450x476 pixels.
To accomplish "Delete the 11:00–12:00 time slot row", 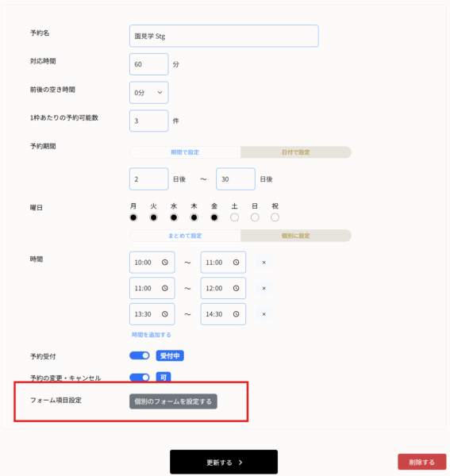I will click(263, 288).
